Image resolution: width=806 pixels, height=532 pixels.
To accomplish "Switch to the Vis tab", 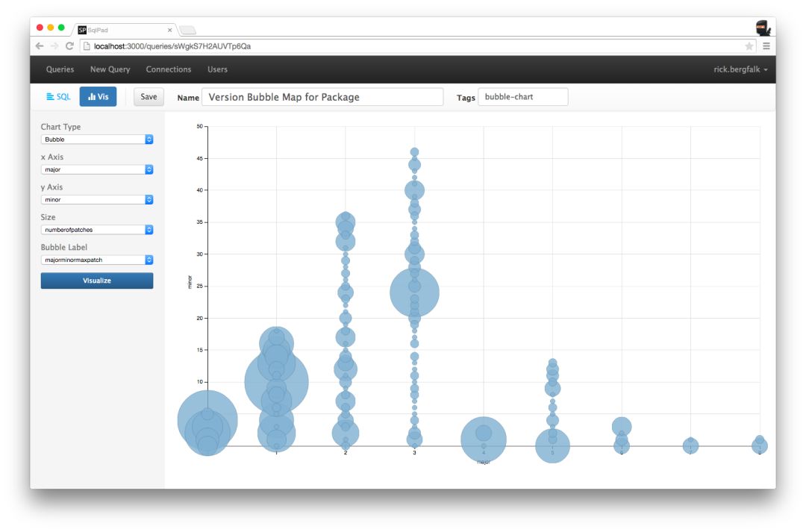I will point(98,97).
